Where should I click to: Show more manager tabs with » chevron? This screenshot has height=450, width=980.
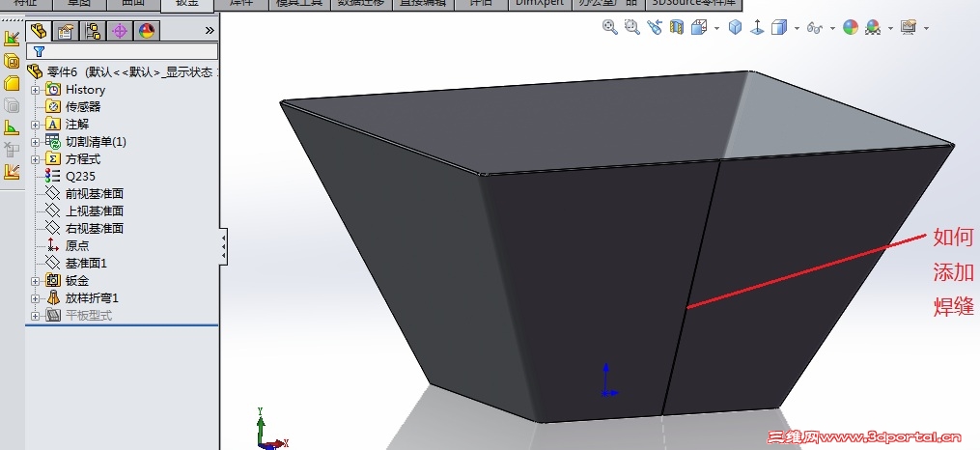[210, 30]
